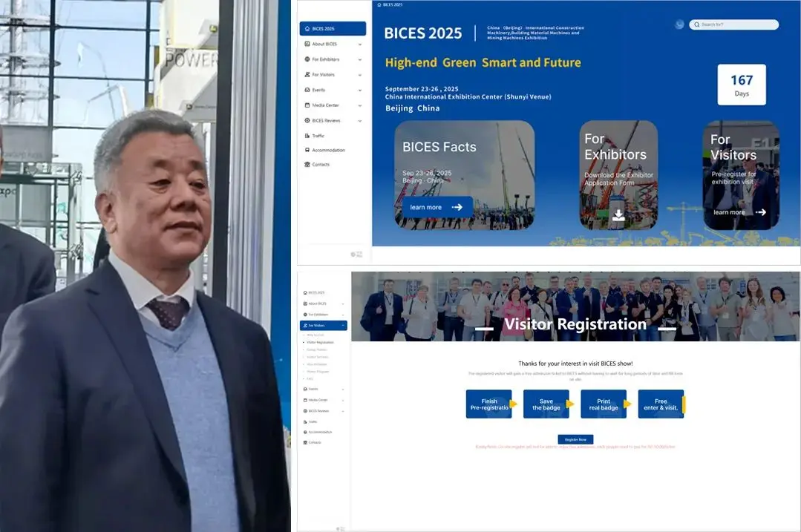Click the arrow icon on For Visitors card
The height and width of the screenshot is (532, 801).
(x=760, y=212)
